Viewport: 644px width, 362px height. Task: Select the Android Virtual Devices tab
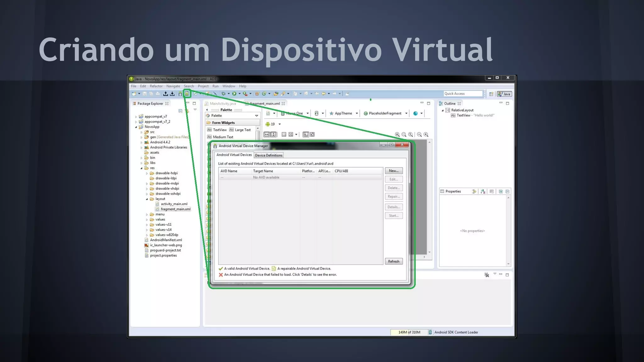(234, 155)
